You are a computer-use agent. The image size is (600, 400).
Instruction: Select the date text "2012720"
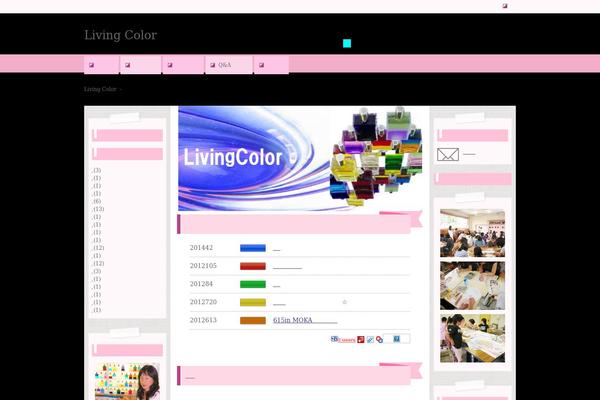point(203,302)
